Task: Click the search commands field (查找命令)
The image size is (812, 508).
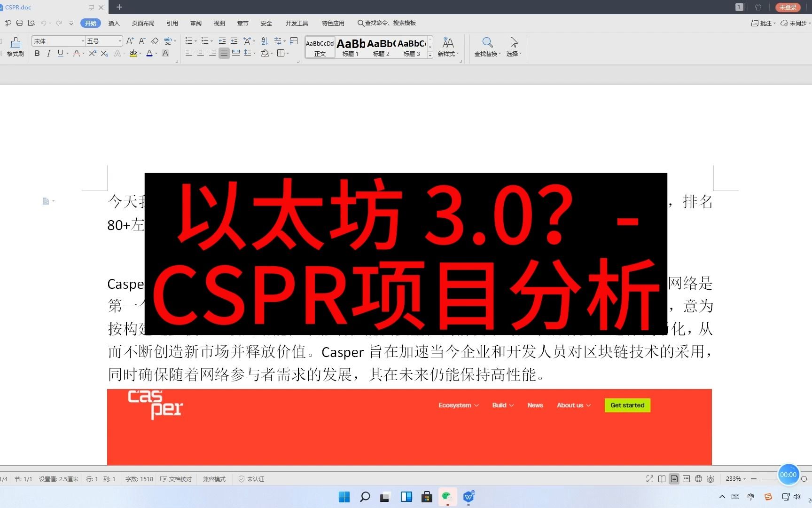Action: pos(387,23)
